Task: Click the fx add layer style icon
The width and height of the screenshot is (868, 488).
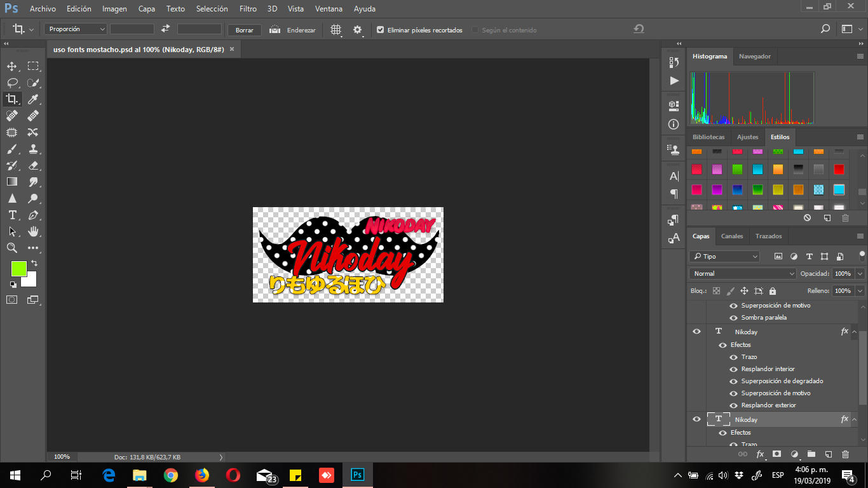Action: tap(760, 454)
